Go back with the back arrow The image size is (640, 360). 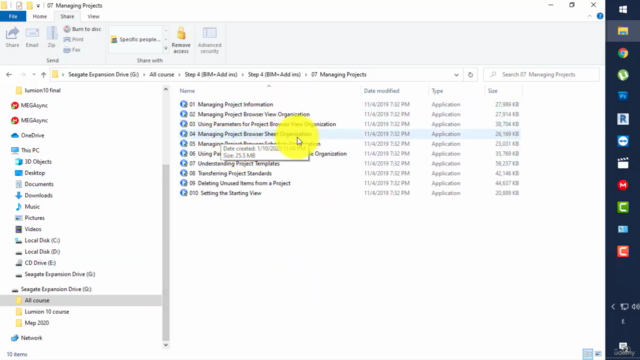pos(9,75)
